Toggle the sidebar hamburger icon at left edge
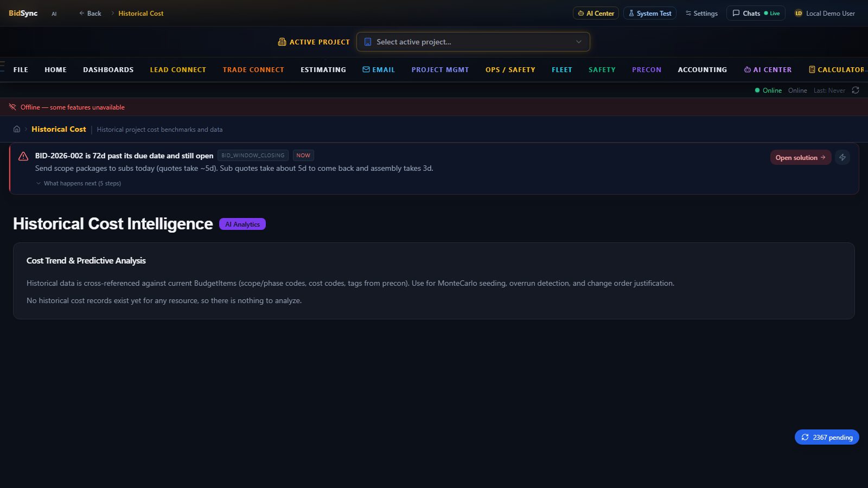Viewport: 868px width, 488px height. pyautogui.click(x=2, y=66)
